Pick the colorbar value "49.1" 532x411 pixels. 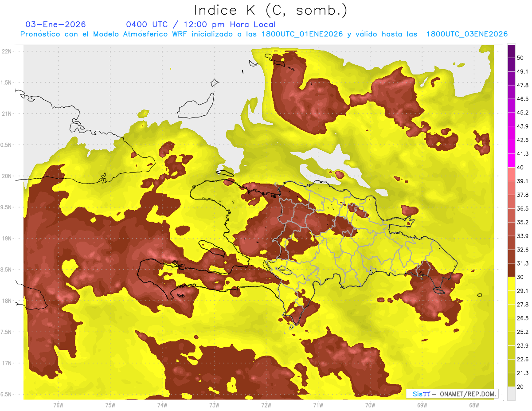point(522,71)
